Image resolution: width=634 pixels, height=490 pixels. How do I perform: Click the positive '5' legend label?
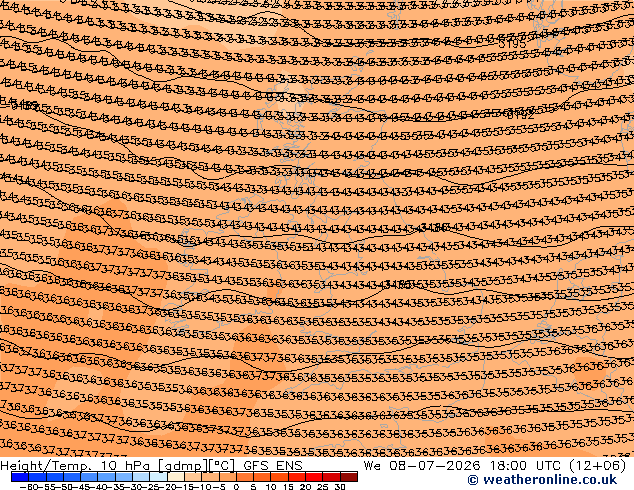(x=254, y=486)
